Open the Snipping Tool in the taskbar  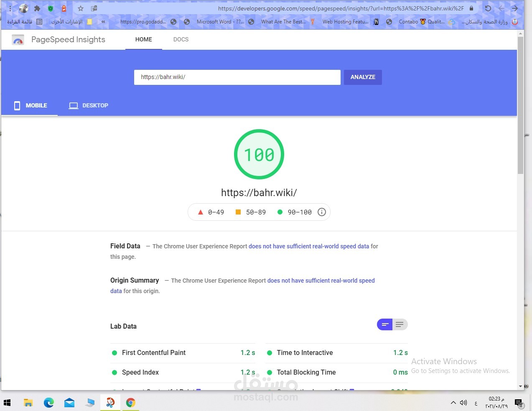tap(110, 403)
